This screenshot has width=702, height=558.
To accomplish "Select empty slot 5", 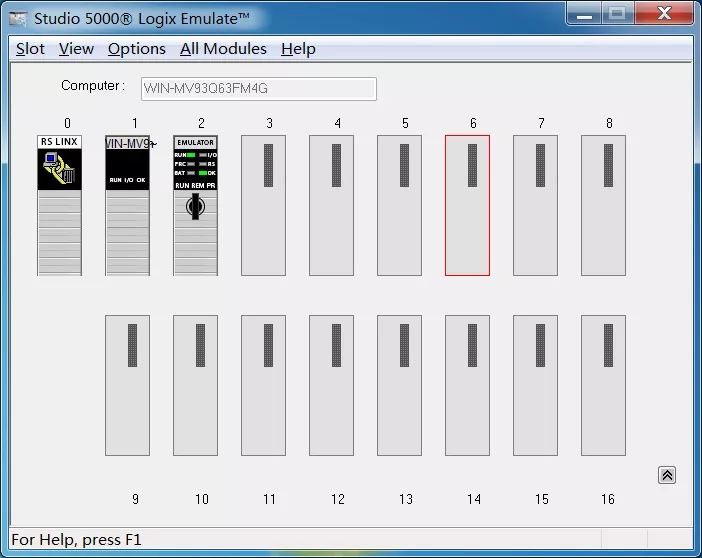I will tap(399, 206).
